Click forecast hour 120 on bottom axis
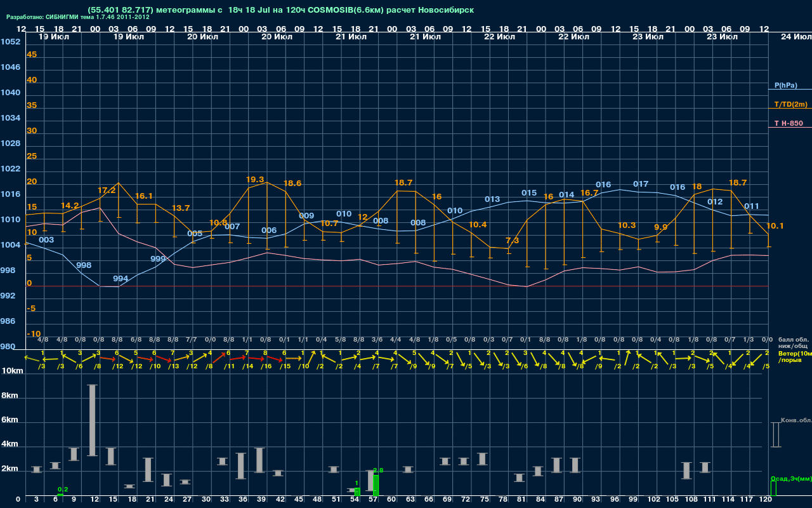 click(766, 500)
